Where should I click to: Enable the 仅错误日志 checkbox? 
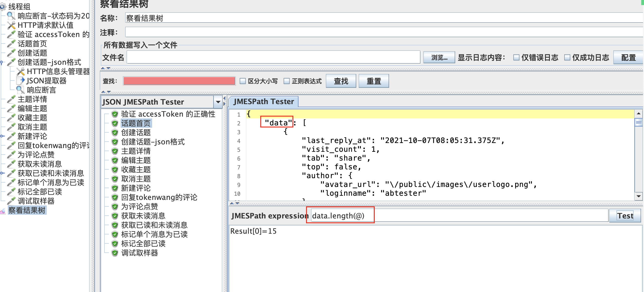[516, 58]
